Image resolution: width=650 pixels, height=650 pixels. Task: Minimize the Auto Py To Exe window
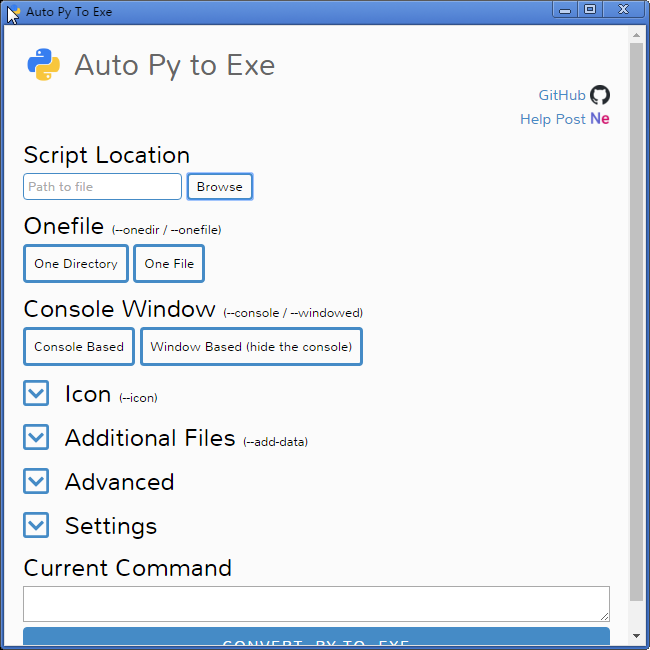click(x=565, y=10)
